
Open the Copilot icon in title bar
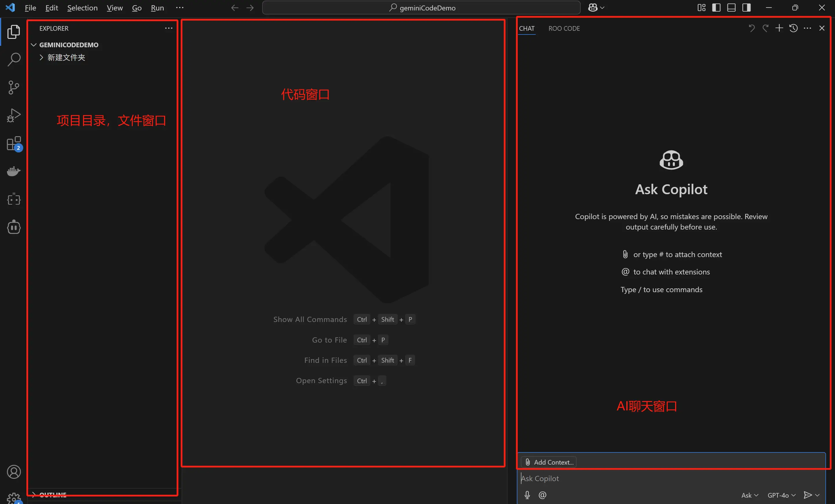593,8
